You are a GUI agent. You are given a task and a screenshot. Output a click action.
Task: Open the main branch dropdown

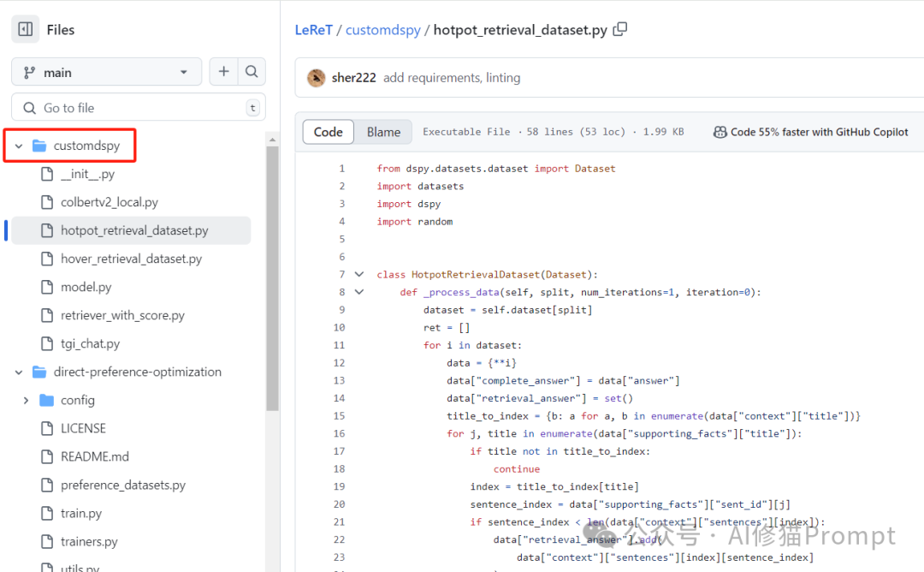106,72
